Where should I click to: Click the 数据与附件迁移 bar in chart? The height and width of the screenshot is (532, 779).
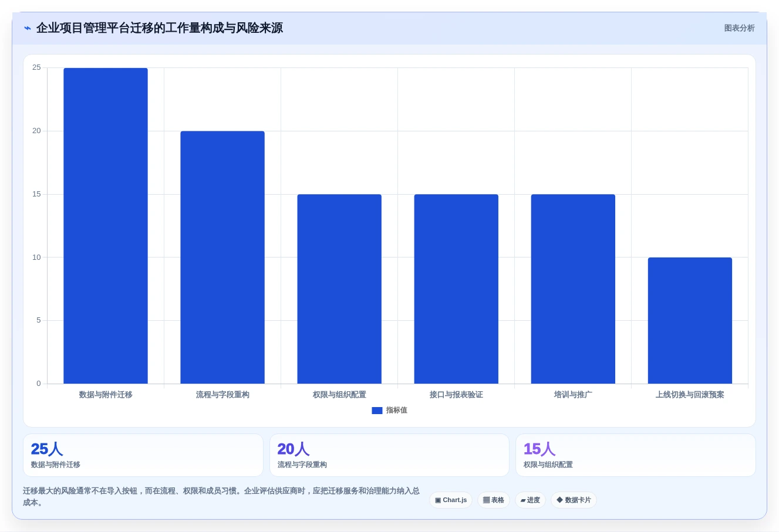(106, 226)
